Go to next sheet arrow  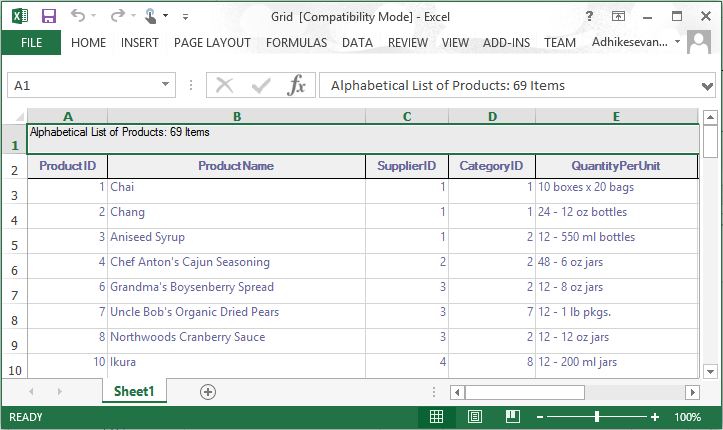59,392
